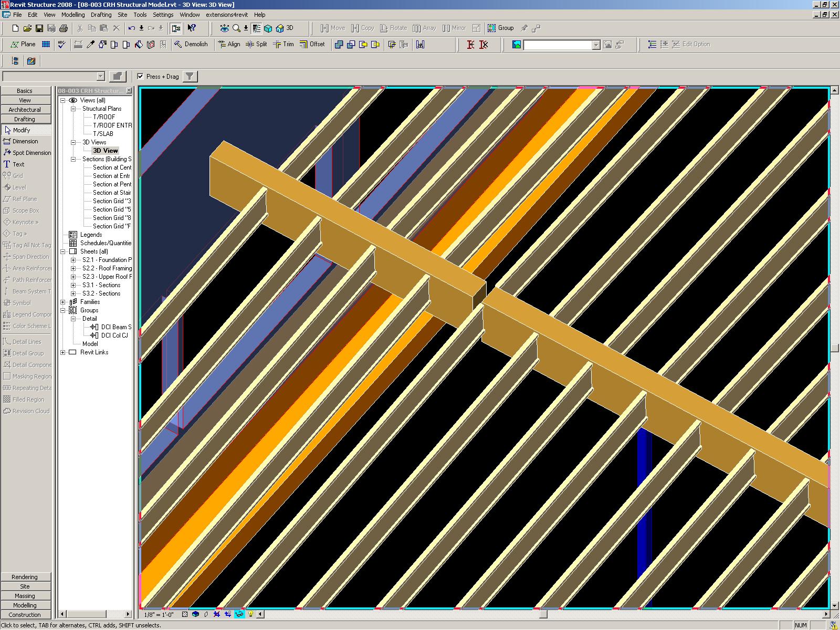Open the Drafting menu in menu bar

101,15
